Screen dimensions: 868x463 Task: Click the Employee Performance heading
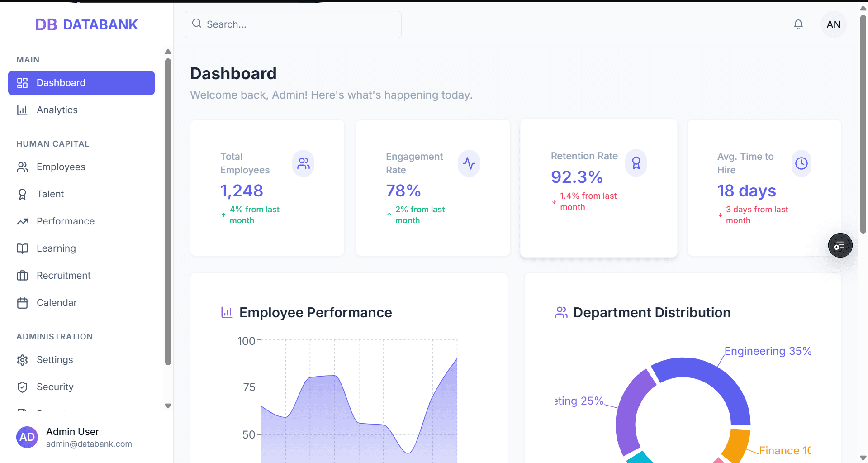pyautogui.click(x=315, y=312)
